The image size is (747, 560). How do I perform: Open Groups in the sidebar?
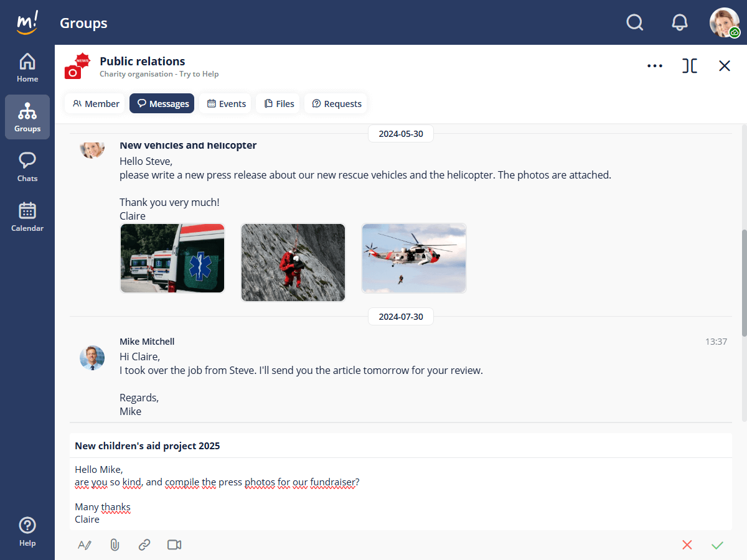[27, 117]
